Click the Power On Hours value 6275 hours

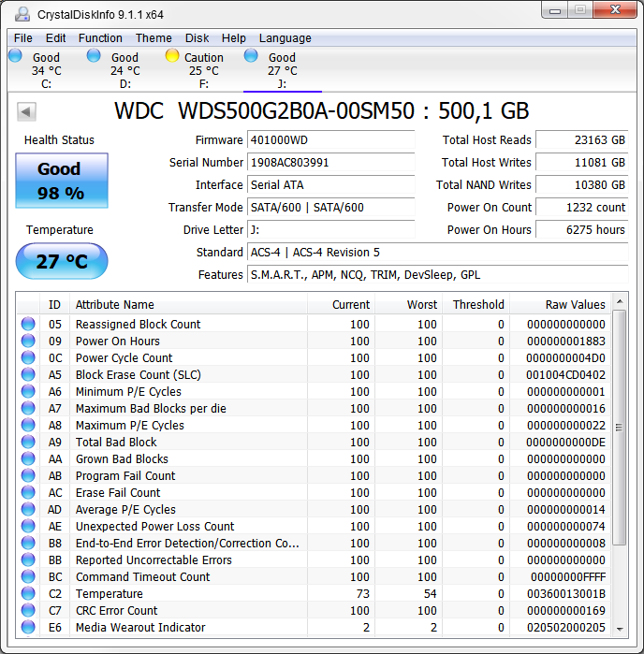coord(582,230)
